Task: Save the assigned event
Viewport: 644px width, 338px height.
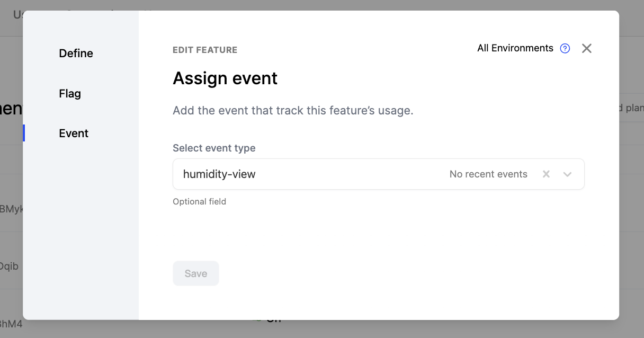Action: coord(195,273)
